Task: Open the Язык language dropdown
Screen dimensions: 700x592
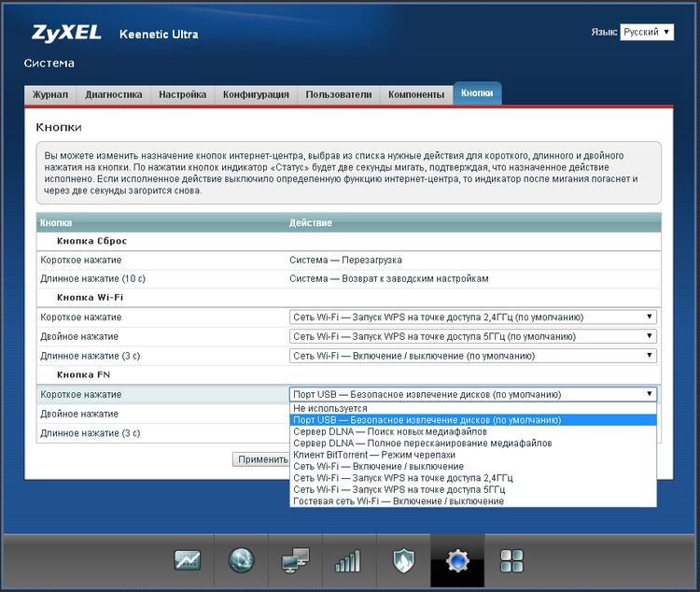Action: (x=647, y=32)
